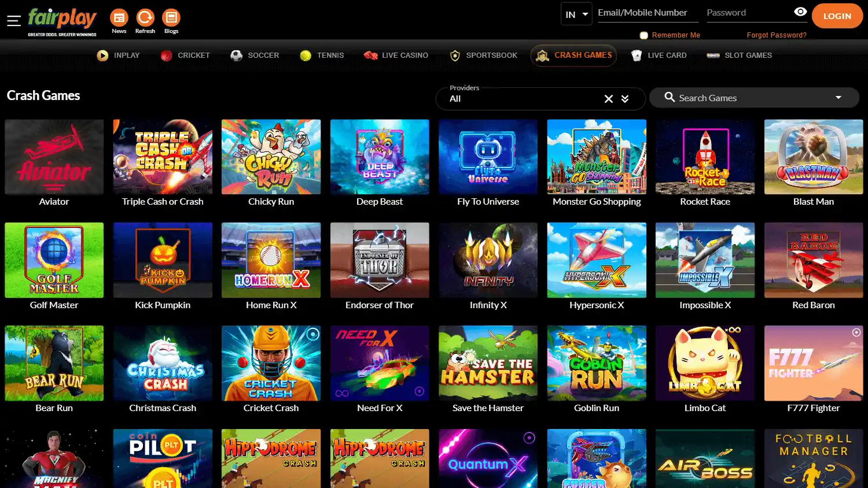868x488 pixels.
Task: Toggle password visibility eye icon
Action: click(800, 12)
